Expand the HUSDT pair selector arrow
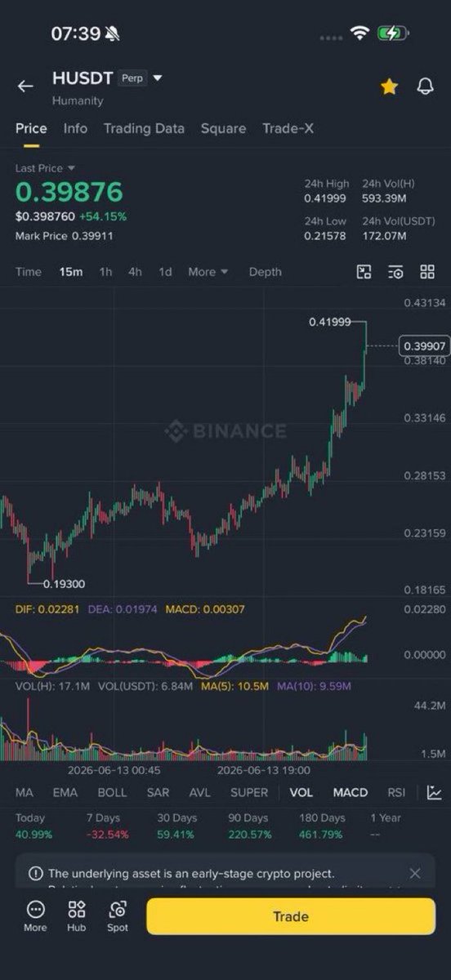This screenshot has height=980, width=451. point(158,78)
